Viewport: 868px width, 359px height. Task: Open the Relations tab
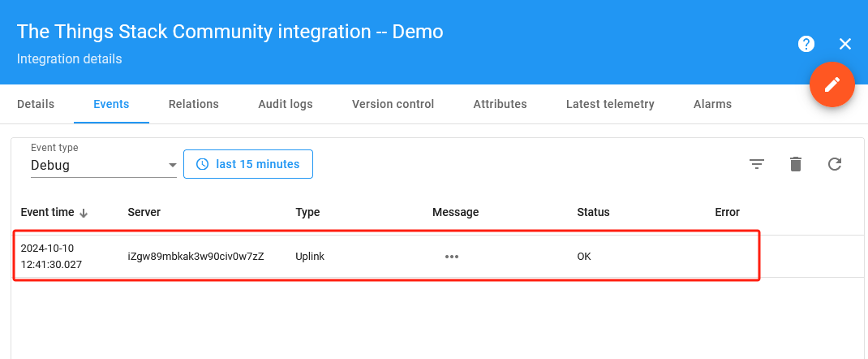click(x=194, y=104)
